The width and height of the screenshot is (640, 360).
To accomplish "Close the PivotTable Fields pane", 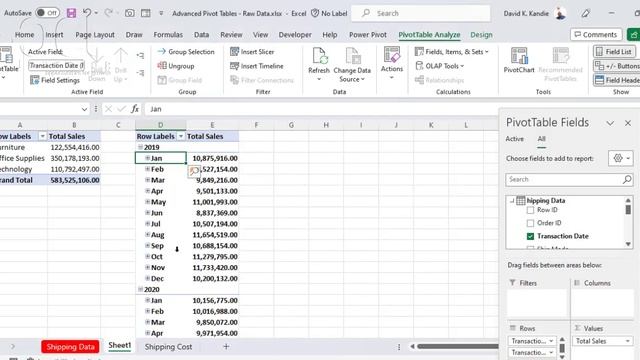I will click(x=628, y=123).
